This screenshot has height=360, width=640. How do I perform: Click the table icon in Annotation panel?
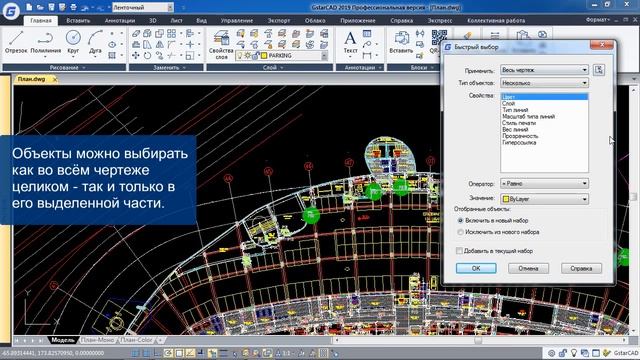tap(367, 33)
